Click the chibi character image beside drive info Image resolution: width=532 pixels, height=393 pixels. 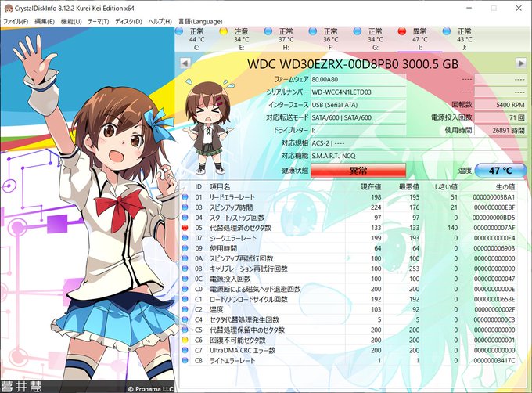[208, 126]
